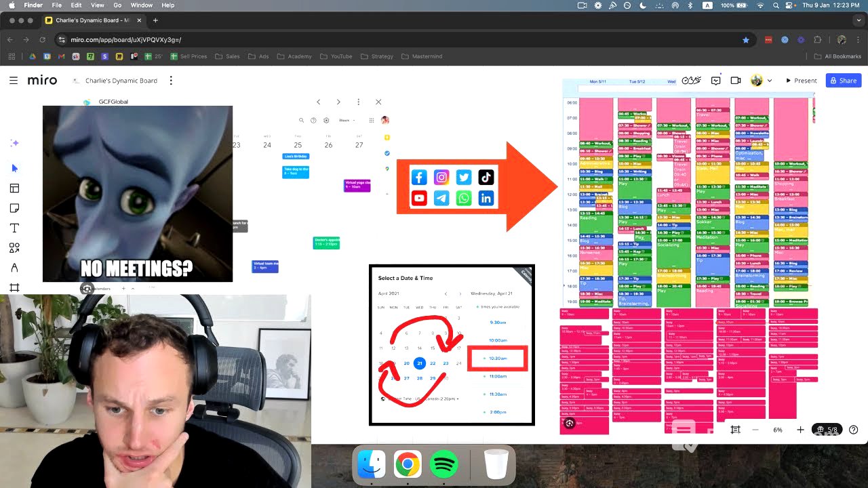Open board options three-dot menu

(171, 80)
